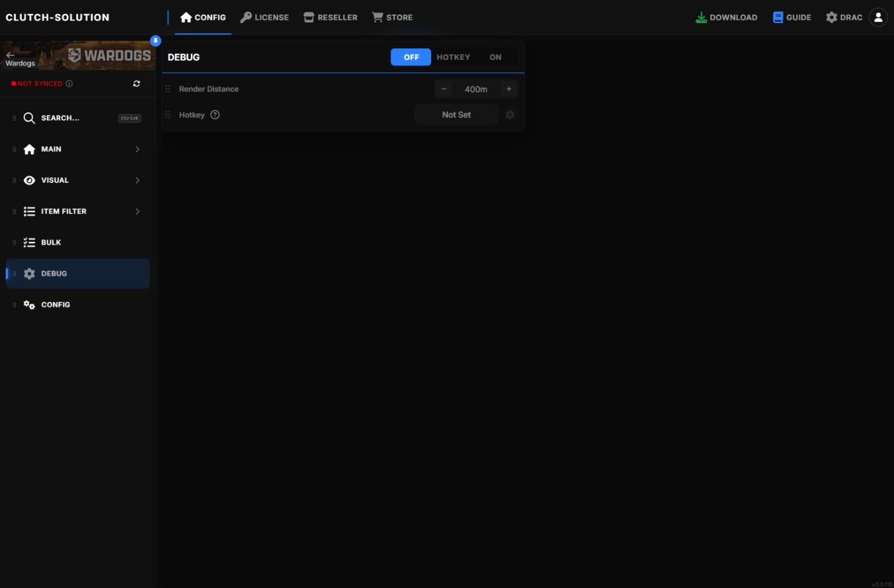Click the Hotkey settings gear icon
This screenshot has width=894, height=588.
coord(510,115)
